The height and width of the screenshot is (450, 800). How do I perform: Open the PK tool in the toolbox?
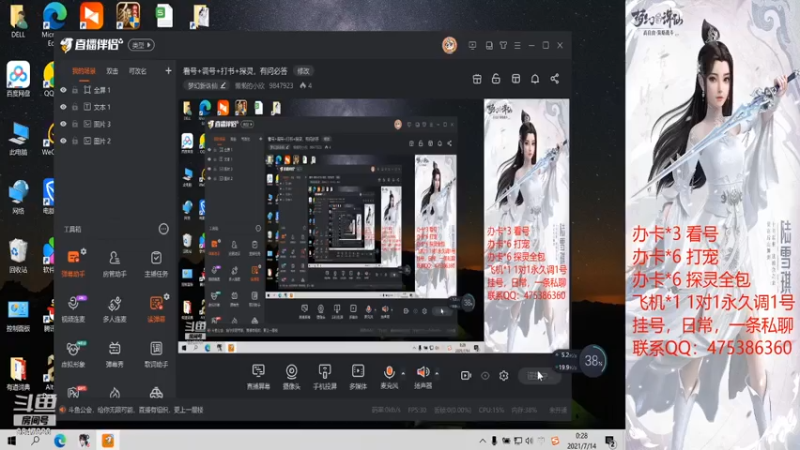(x=73, y=392)
